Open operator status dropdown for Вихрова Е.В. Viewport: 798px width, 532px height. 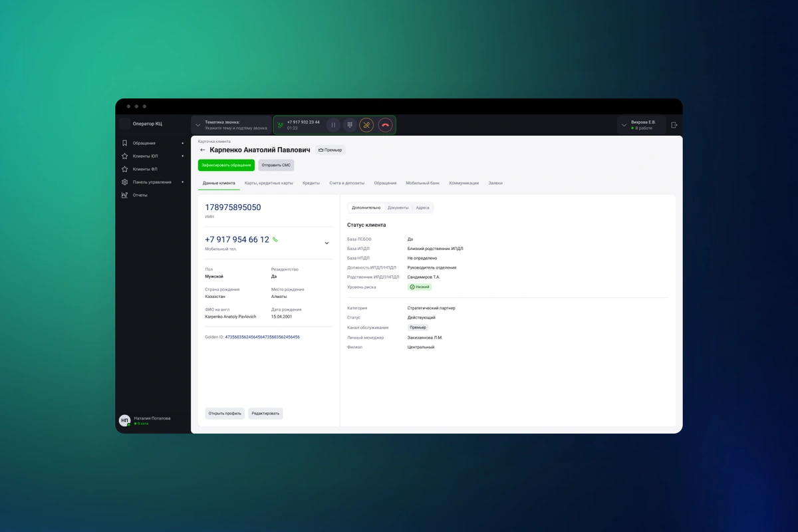(623, 125)
